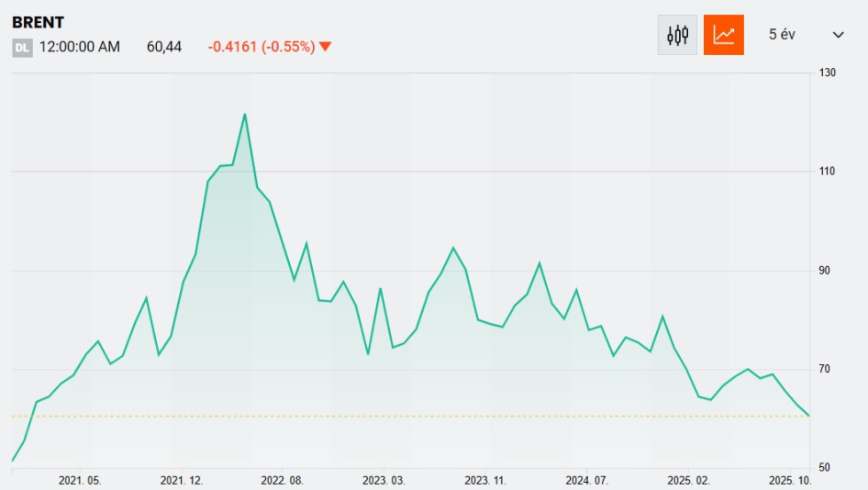The height and width of the screenshot is (490, 868).
Task: Click the 130 price axis label
Action: (x=827, y=72)
